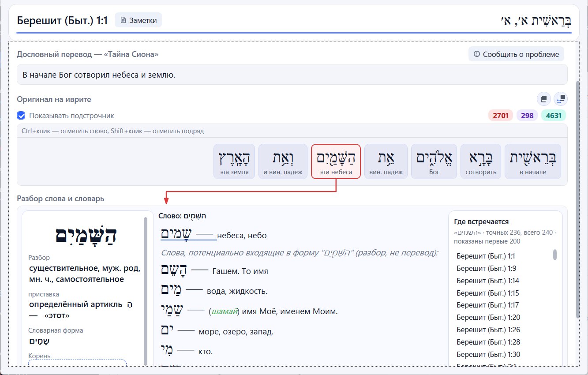Click the copy icon with blue arrows

561,98
